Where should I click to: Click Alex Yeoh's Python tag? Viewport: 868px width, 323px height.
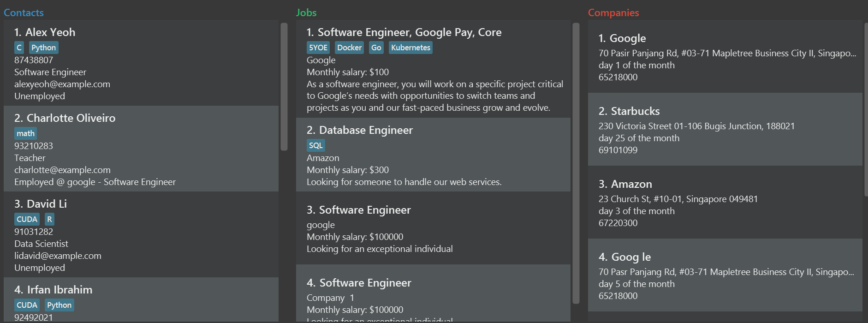tap(44, 48)
